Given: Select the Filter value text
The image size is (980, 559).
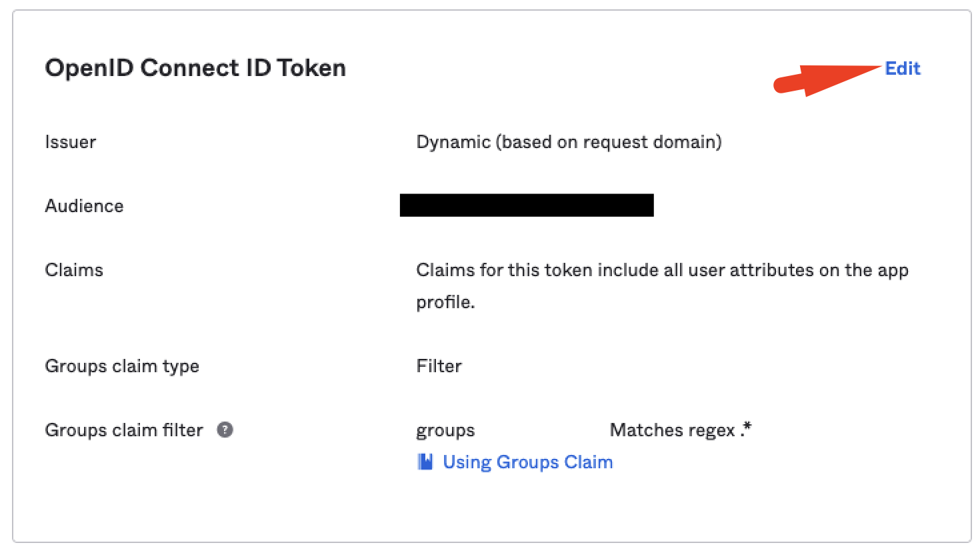Looking at the screenshot, I should pos(438,366).
